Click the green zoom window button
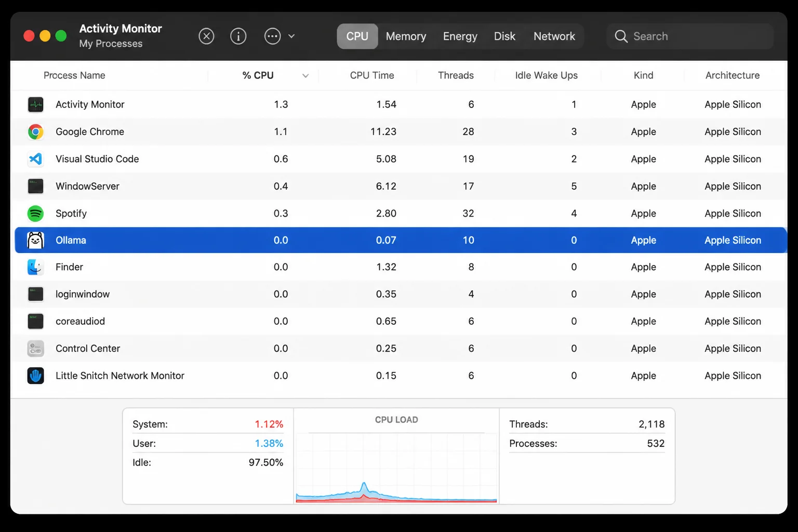Viewport: 798px width, 532px height. pyautogui.click(x=61, y=36)
